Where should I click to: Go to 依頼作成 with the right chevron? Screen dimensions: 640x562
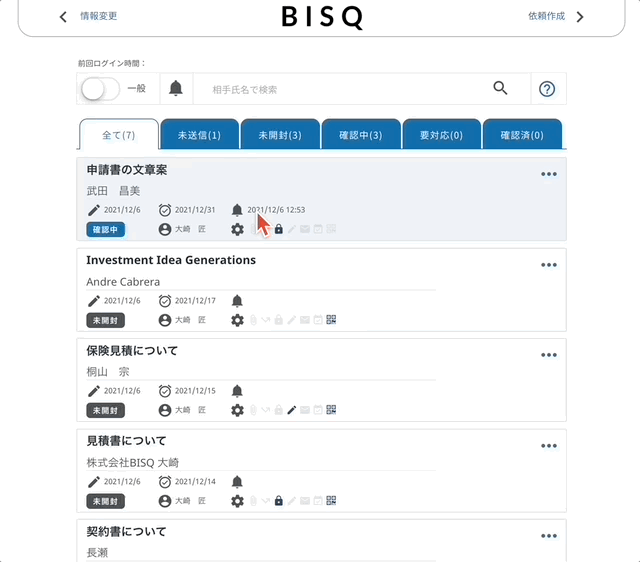click(x=580, y=17)
